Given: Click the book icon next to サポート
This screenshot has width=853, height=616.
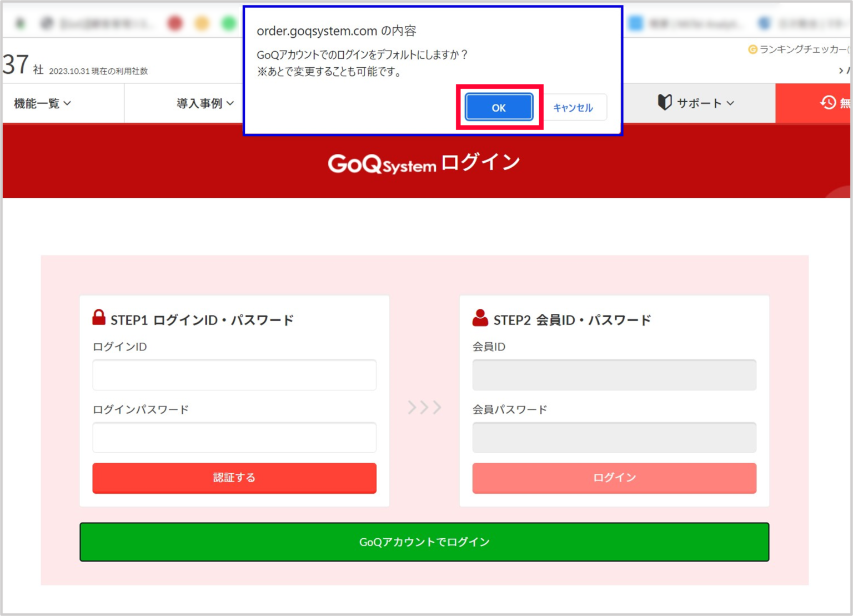Looking at the screenshot, I should (664, 102).
